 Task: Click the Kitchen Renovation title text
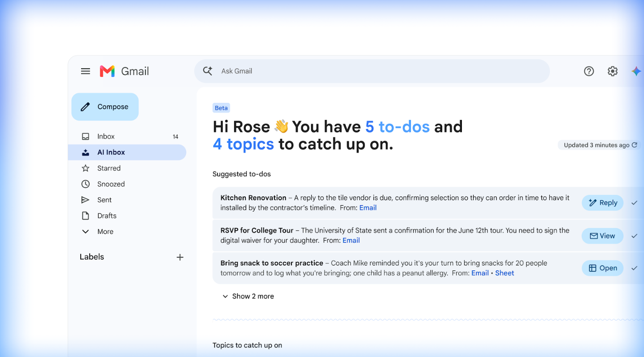pyautogui.click(x=253, y=198)
